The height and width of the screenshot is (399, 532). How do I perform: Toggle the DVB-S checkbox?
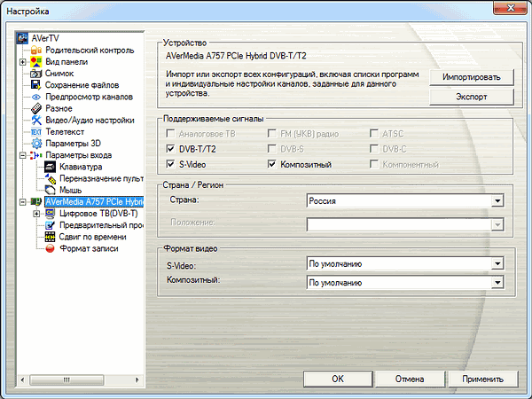coord(272,149)
